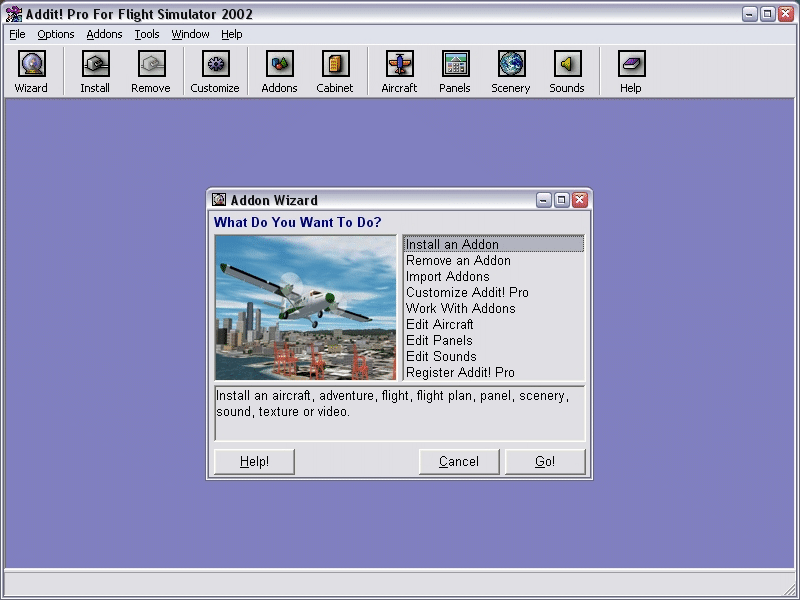The height and width of the screenshot is (600, 800).
Task: Click the airplane picture in Addon Wizard
Action: pyautogui.click(x=306, y=308)
